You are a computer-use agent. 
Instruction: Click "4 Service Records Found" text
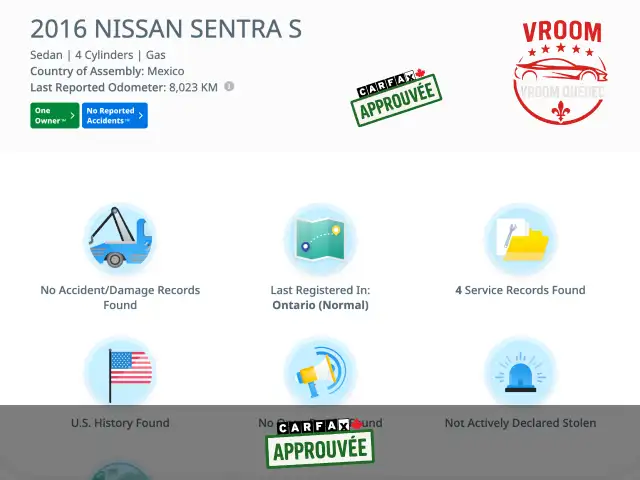(x=520, y=290)
